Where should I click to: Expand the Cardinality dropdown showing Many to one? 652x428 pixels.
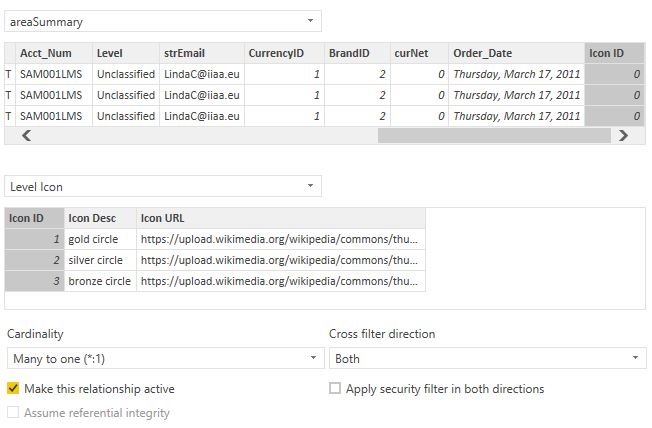tap(165, 358)
